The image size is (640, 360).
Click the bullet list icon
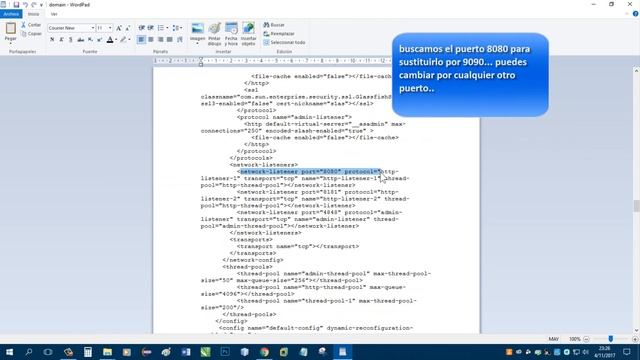(x=161, y=28)
